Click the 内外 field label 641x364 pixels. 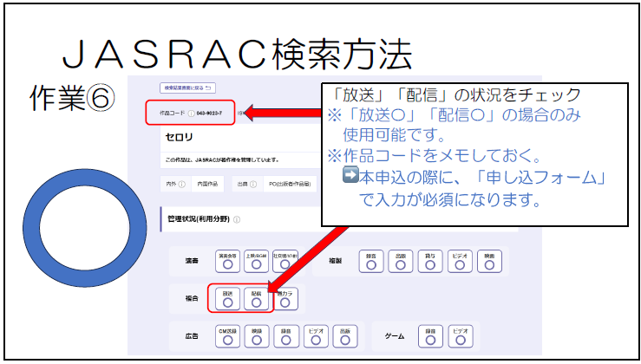[171, 185]
